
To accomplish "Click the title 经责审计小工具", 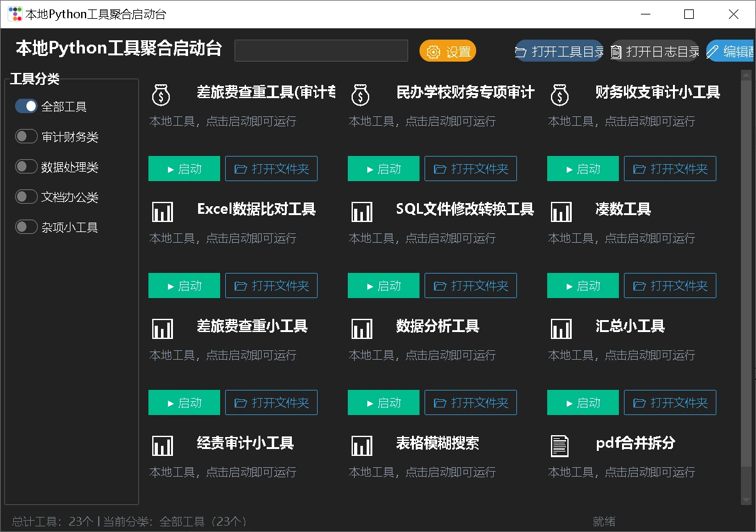I will 245,443.
